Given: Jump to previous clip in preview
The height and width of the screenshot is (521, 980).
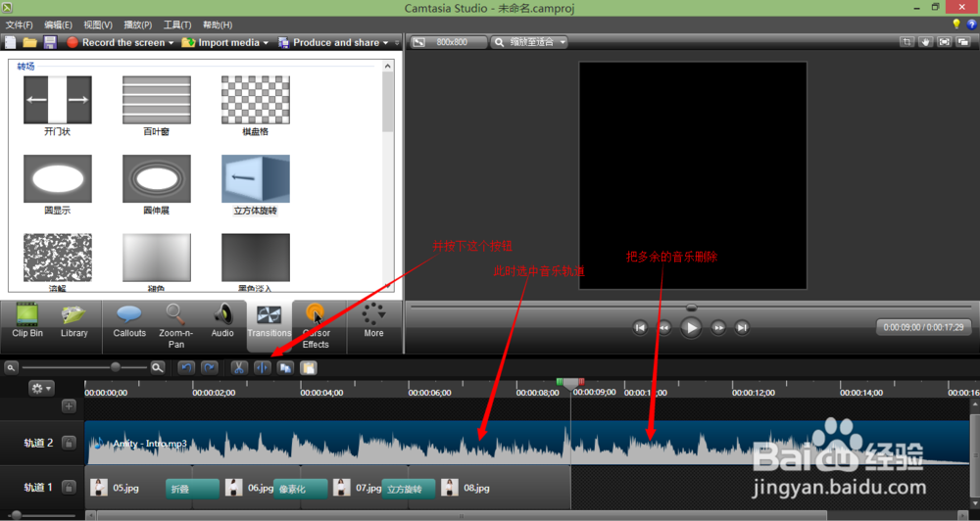Looking at the screenshot, I should (x=640, y=327).
